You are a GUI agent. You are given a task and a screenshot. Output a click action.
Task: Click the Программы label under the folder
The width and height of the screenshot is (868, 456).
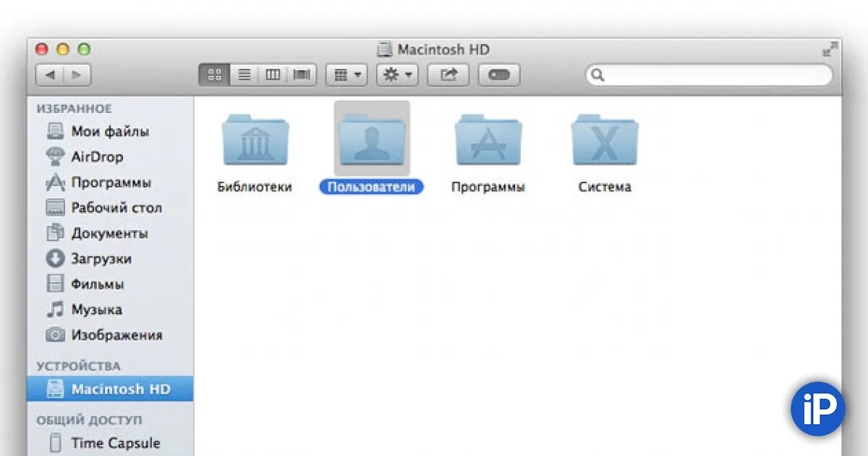[488, 187]
